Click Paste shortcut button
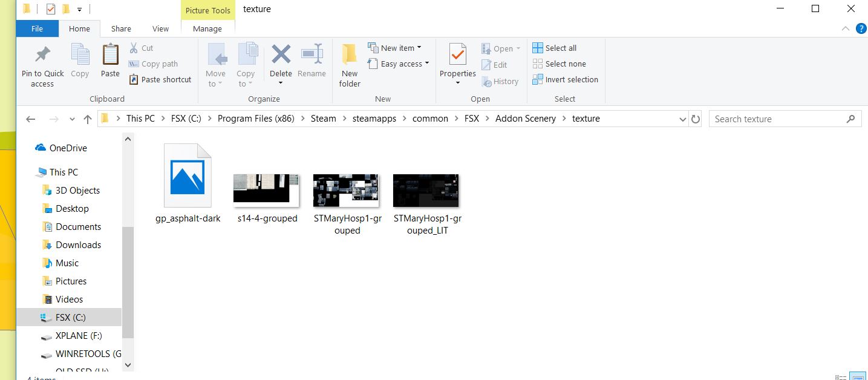Viewport: 868px width, 380px height. [x=160, y=79]
